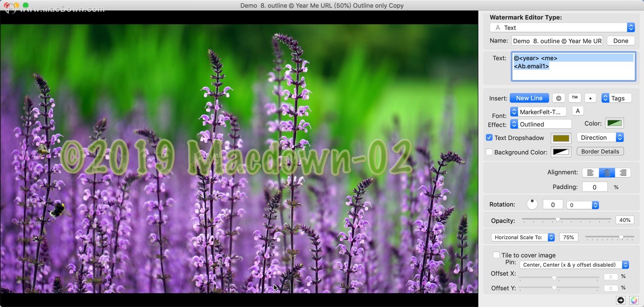Click the Opacity 40% field

click(625, 220)
